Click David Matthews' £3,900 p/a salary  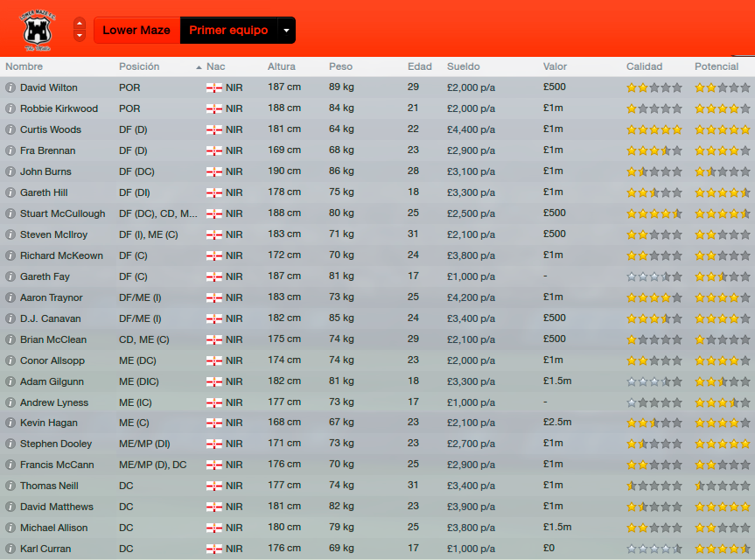(471, 507)
